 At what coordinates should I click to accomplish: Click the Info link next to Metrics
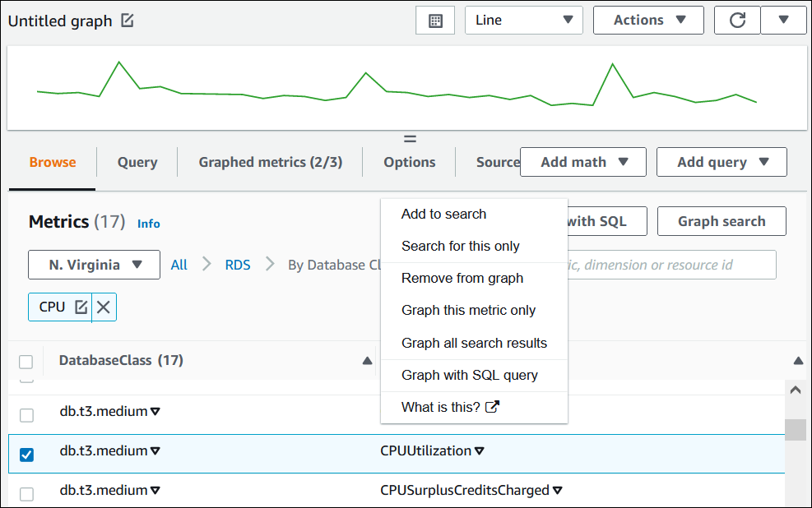tap(149, 223)
